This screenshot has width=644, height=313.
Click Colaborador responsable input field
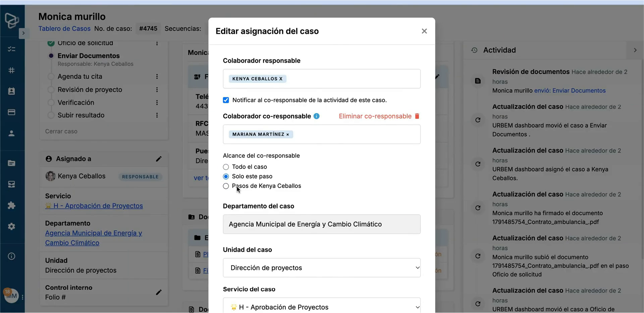pyautogui.click(x=322, y=79)
